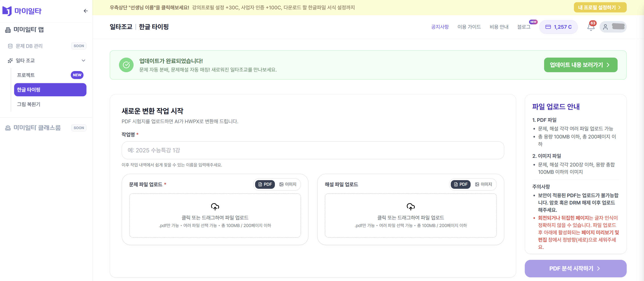Collapse the 일타 조교 sidebar section

point(84,61)
